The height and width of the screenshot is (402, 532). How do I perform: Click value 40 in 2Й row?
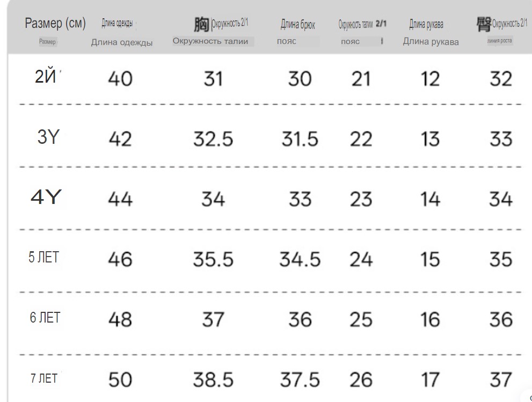click(120, 79)
